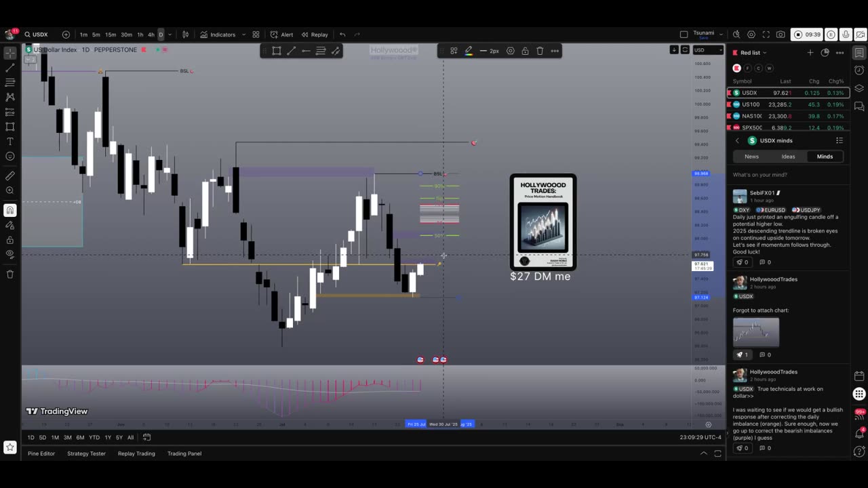868x488 pixels.
Task: Toggle fullscreen mode
Action: point(766,35)
